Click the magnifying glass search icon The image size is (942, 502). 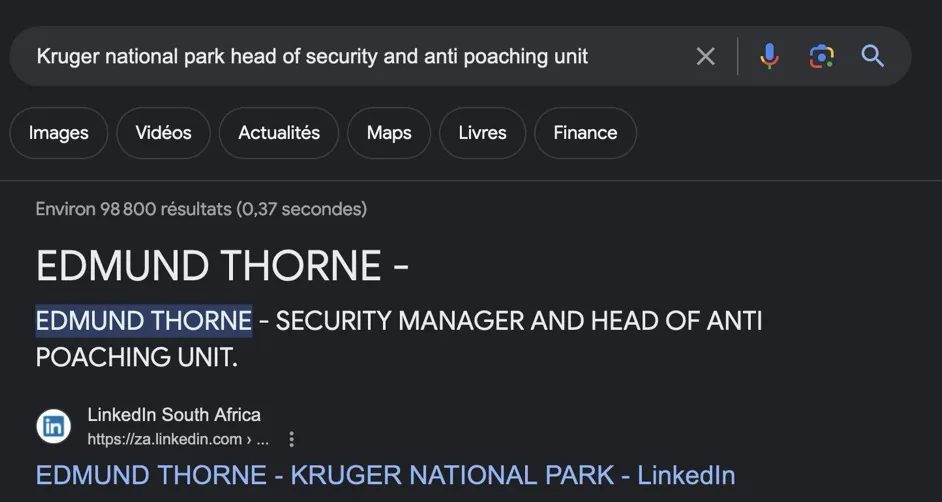872,56
